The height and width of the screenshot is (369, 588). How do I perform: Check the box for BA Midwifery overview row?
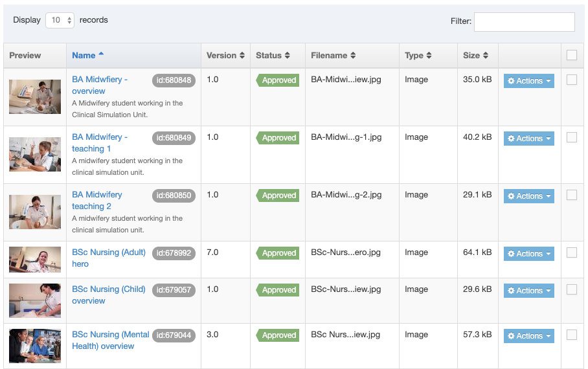[x=571, y=80]
